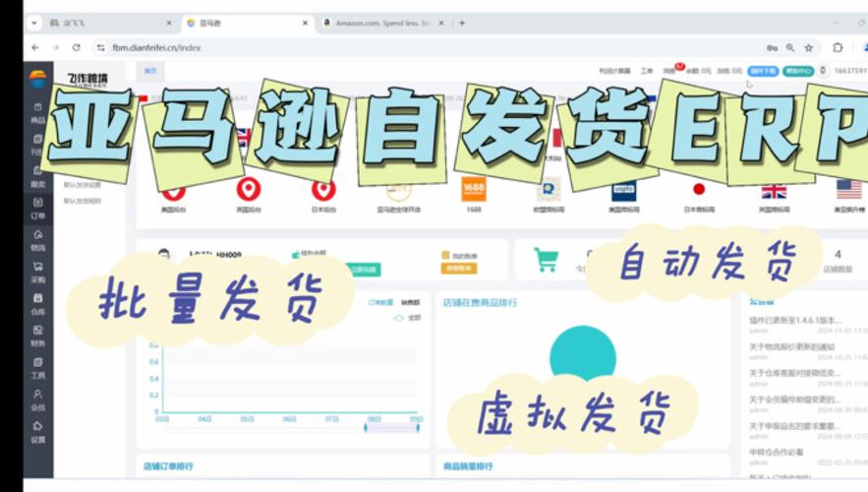Click the zoom magnifier icon in address bar
868x492 pixels.
tap(790, 47)
